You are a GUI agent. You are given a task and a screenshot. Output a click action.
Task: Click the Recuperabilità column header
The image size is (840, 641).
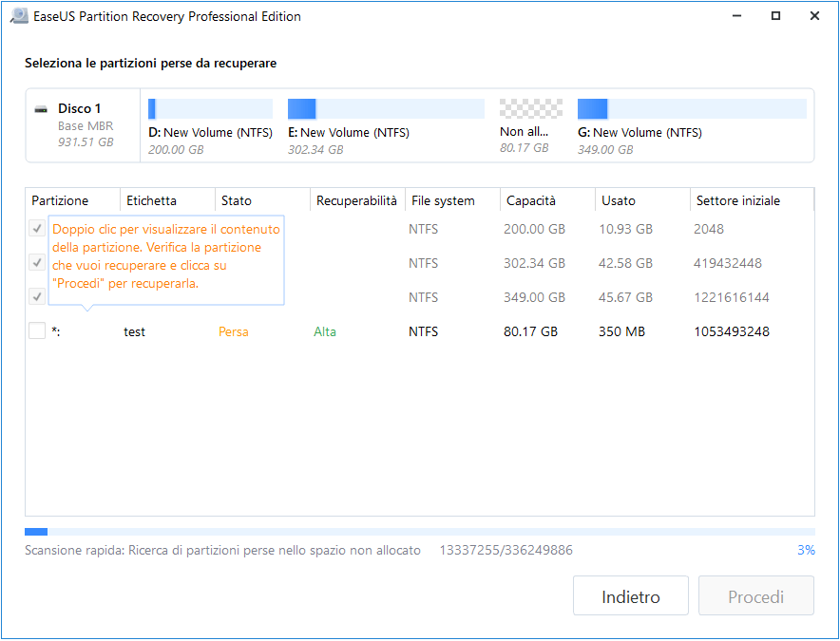coord(357,200)
